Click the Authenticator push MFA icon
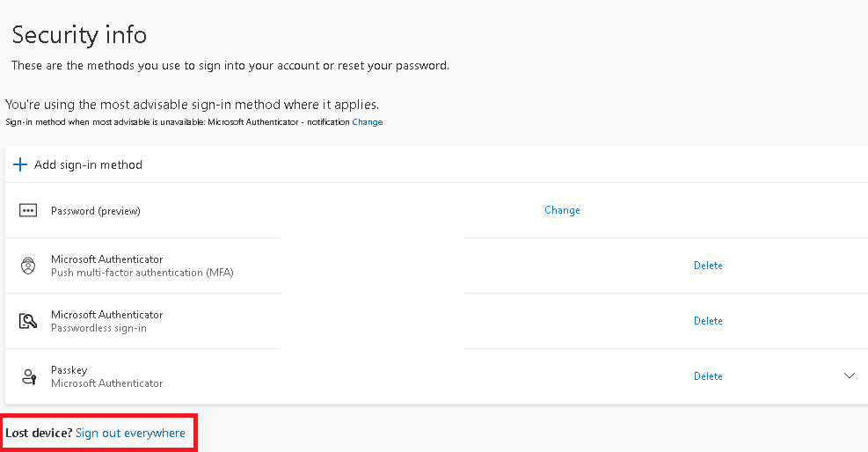 pyautogui.click(x=28, y=266)
